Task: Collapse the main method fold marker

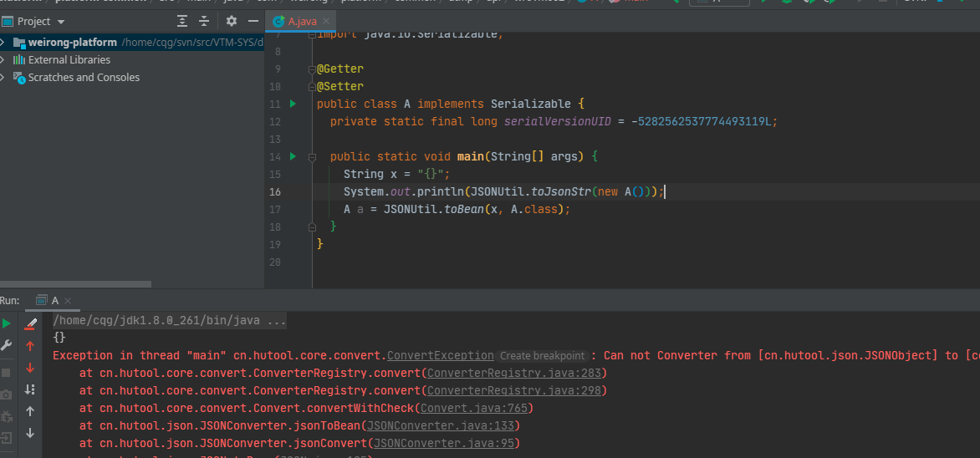Action: (313, 156)
